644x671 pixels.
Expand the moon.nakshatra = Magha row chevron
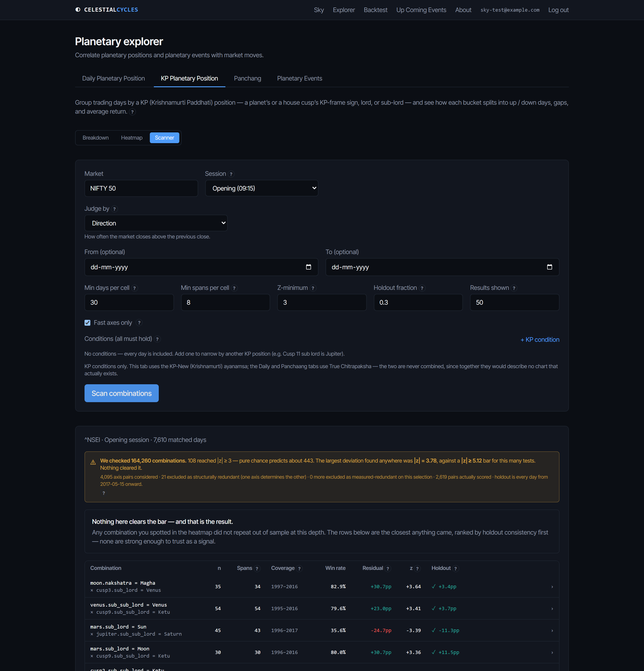(x=552, y=587)
